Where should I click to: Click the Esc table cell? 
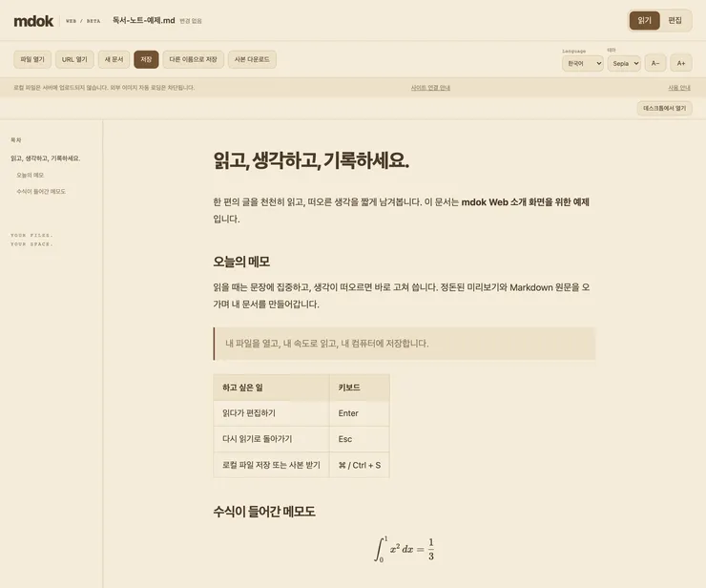pyautogui.click(x=360, y=439)
